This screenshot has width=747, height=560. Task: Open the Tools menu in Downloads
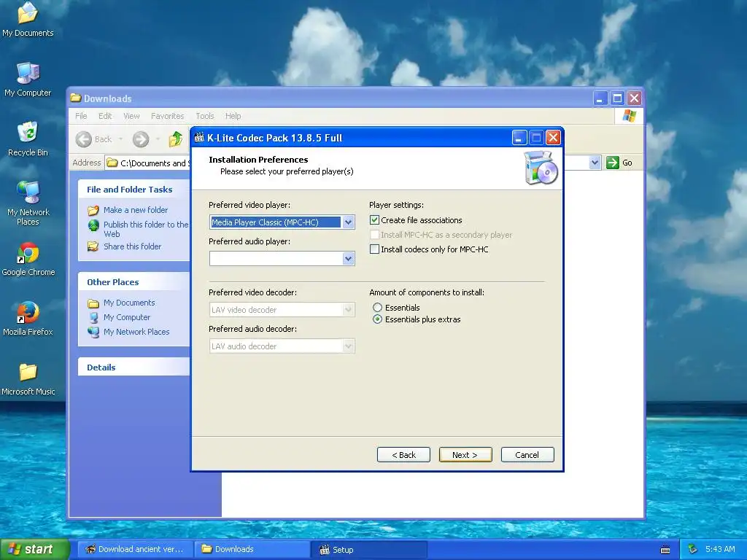(205, 116)
